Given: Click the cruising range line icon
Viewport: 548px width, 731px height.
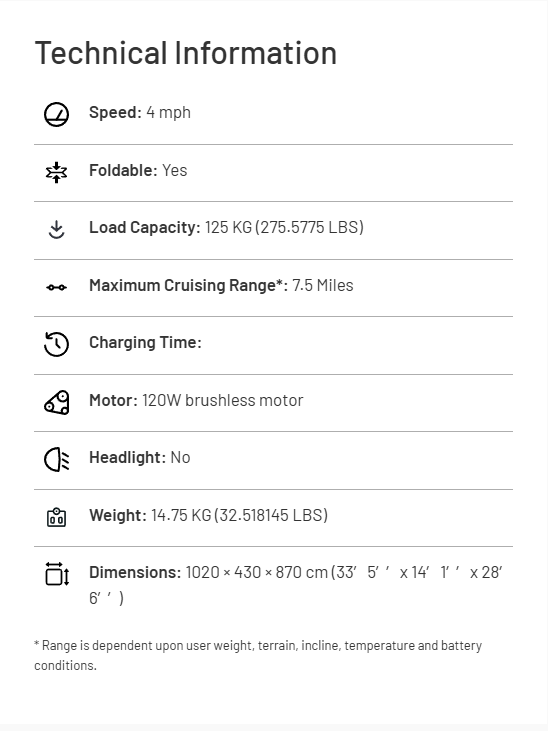Looking at the screenshot, I should pyautogui.click(x=56, y=287).
